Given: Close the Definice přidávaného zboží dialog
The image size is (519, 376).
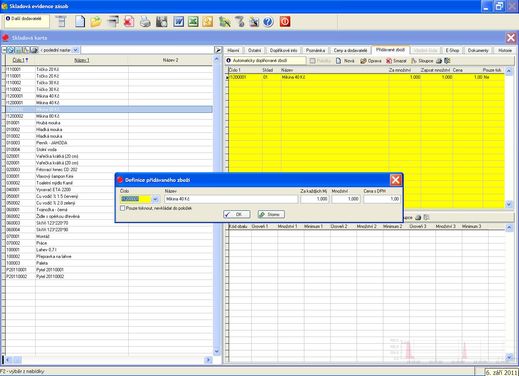Looking at the screenshot, I should pos(395,180).
